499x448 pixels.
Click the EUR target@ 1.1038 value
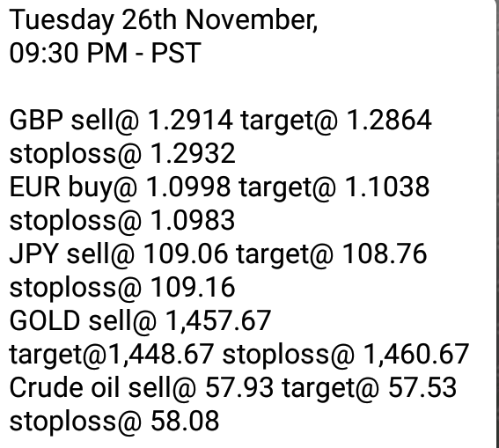(334, 187)
